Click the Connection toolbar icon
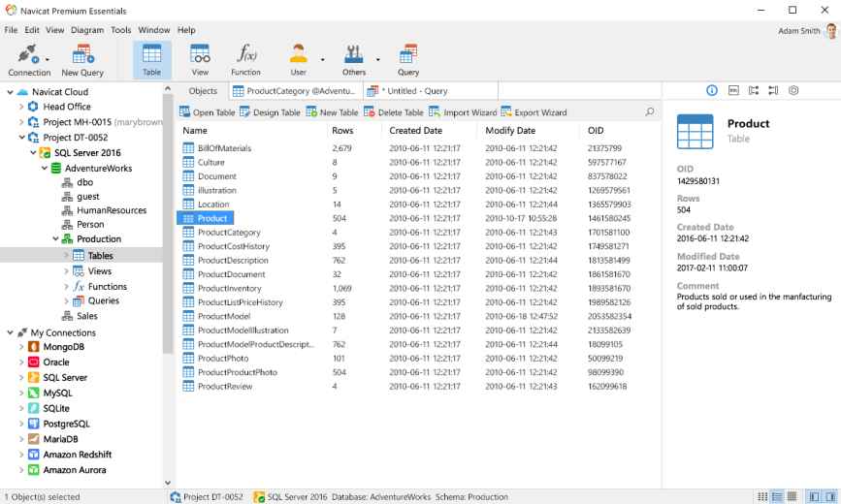Screen dimensions: 841x504 (29, 59)
